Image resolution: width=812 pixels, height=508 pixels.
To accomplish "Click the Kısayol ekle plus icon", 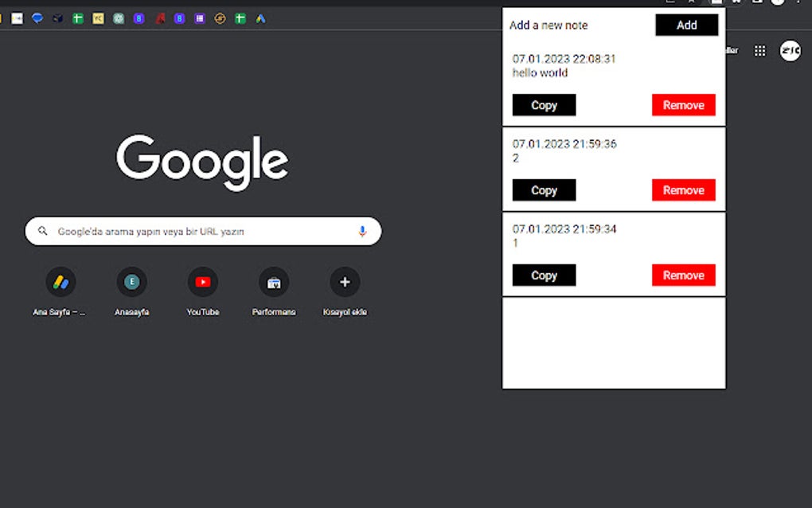I will tap(345, 280).
